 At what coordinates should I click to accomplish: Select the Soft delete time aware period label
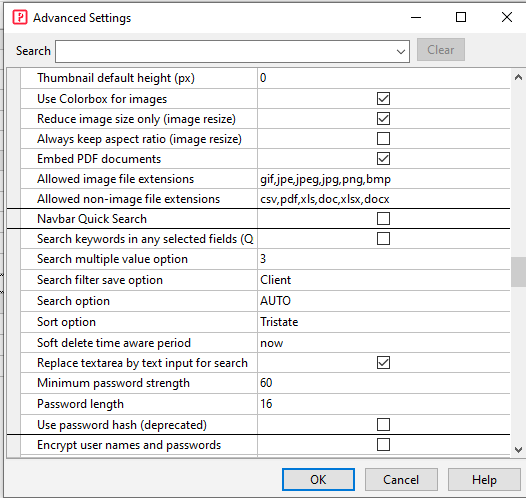coord(114,343)
